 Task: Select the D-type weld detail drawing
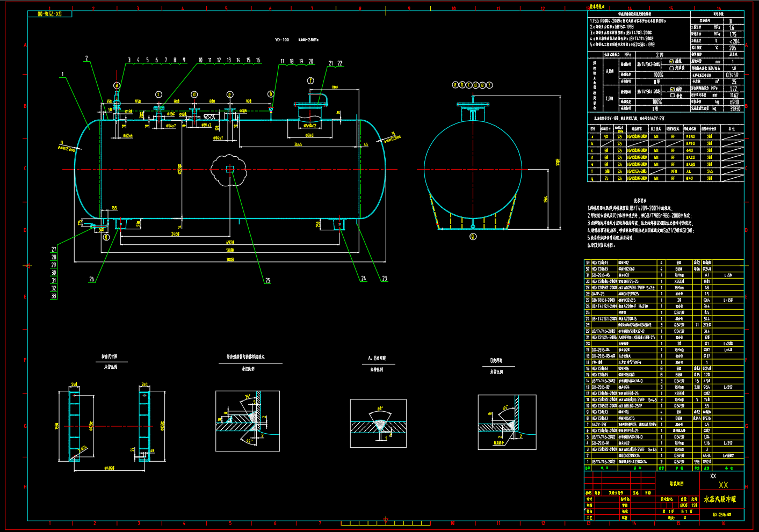tap(507, 422)
